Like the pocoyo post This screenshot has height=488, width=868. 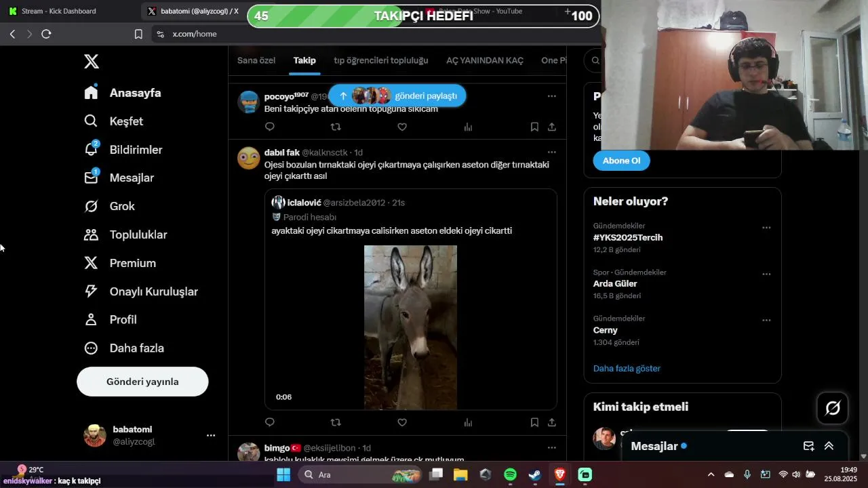[x=402, y=127]
